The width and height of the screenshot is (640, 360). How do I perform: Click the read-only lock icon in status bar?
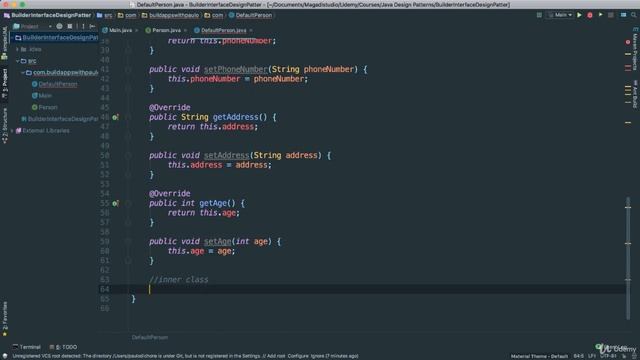624,356
